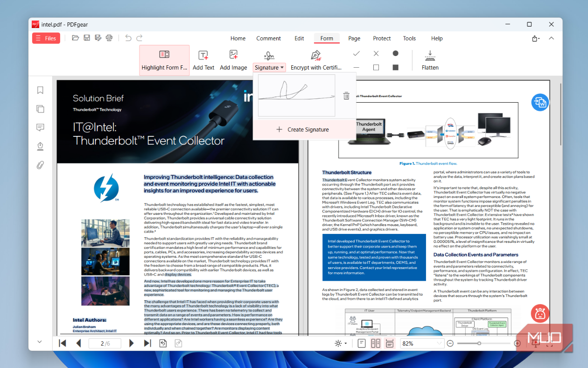This screenshot has height=368, width=588.
Task: Open the Tools tab
Action: pyautogui.click(x=409, y=38)
